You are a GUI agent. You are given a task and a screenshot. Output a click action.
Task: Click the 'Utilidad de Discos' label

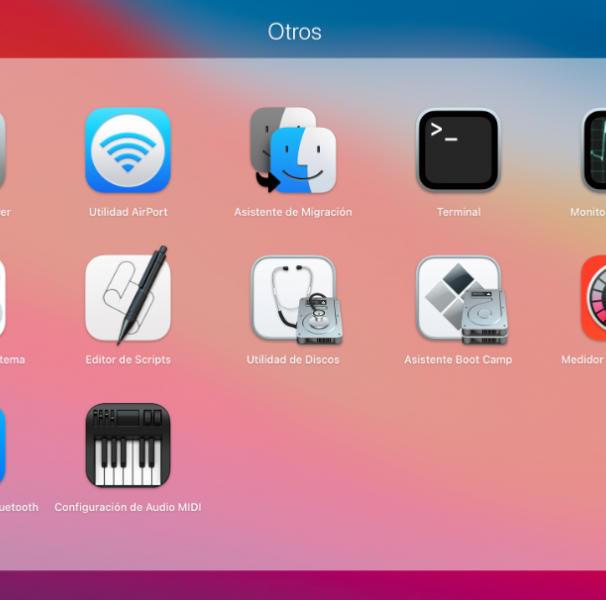click(x=293, y=360)
